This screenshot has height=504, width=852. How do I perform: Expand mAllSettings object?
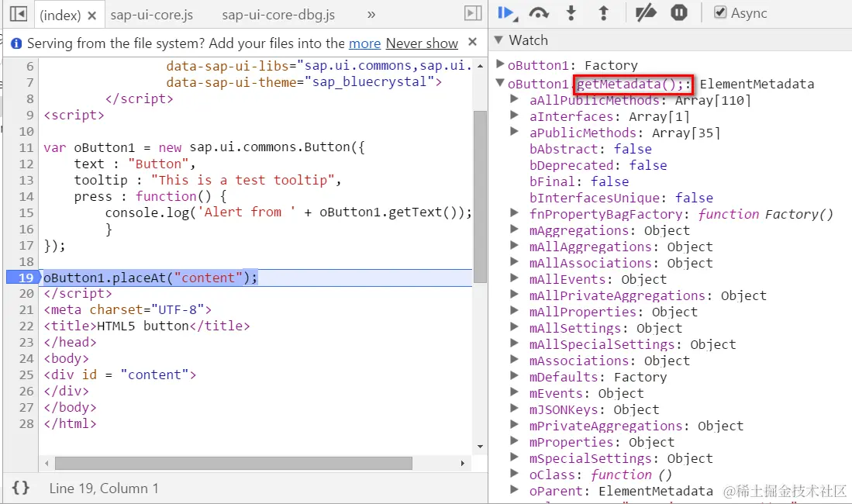[514, 327]
